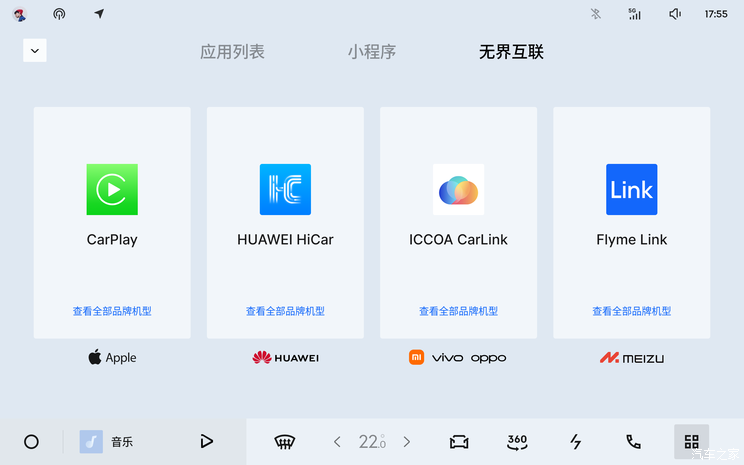Open ICCOA CarLink icon
The width and height of the screenshot is (744, 465).
[458, 189]
